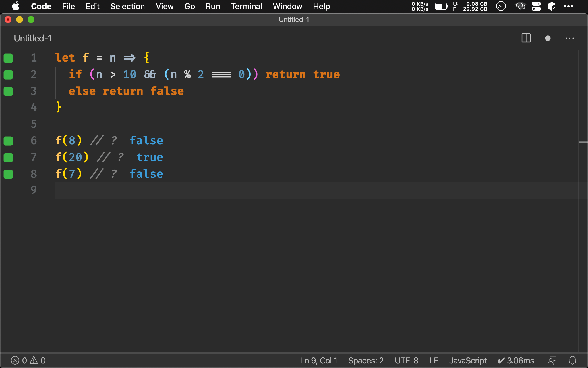
Task: Click the f(20) call on line 7
Action: [72, 157]
